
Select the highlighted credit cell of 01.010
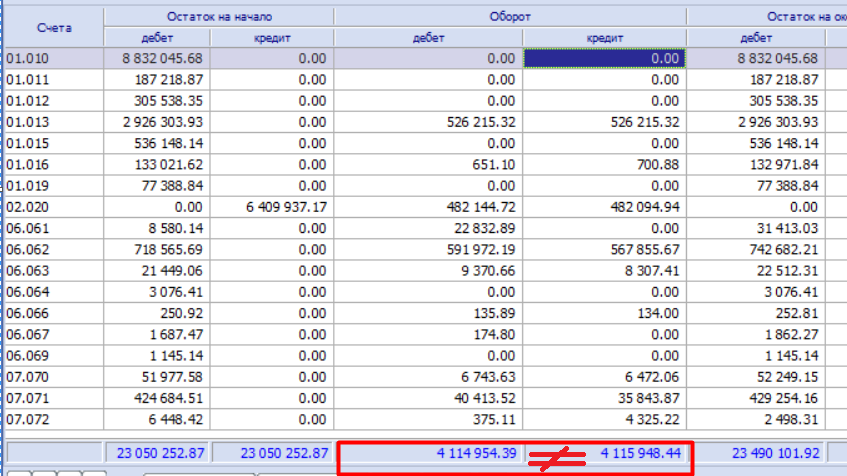pos(604,58)
